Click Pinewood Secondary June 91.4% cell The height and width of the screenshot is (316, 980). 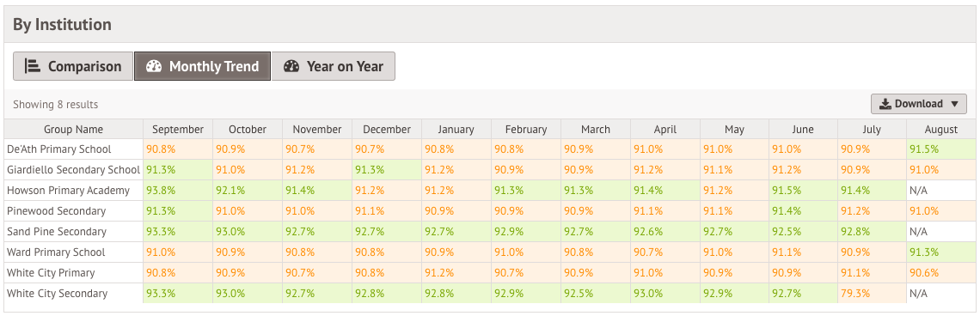point(803,211)
